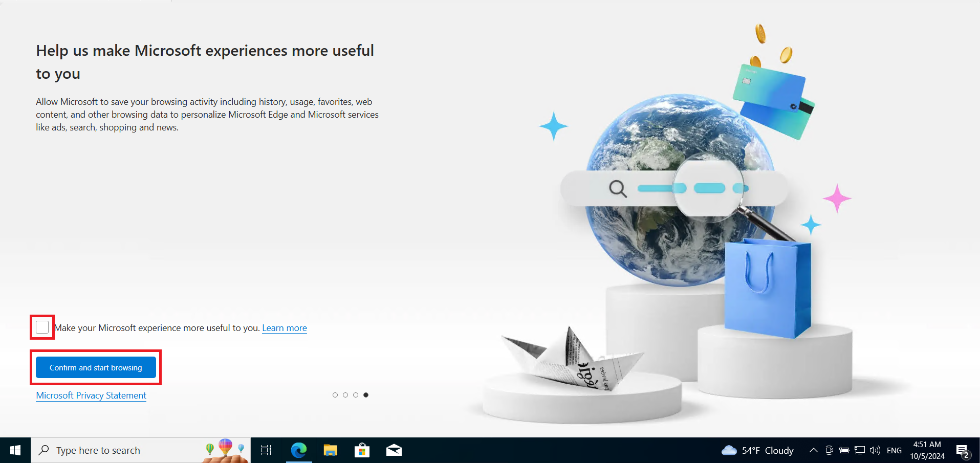Click the hot air balloon search highlight
The width and height of the screenshot is (980, 463).
(x=225, y=449)
